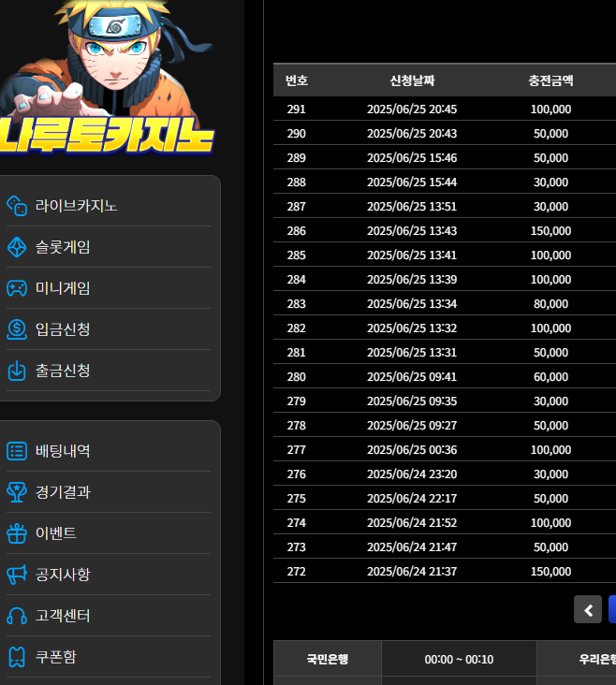Click date 2025/06/25 13:41
This screenshot has width=616, height=685.
[412, 255]
